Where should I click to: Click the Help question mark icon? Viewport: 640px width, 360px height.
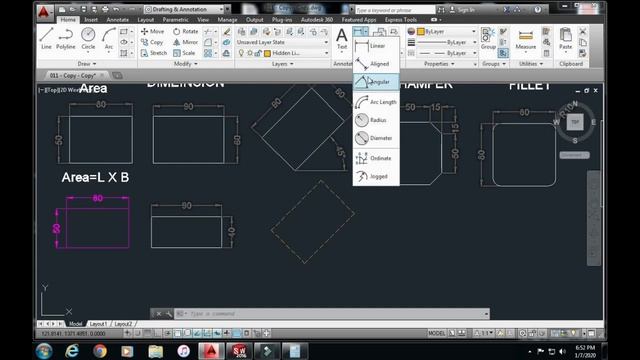(538, 9)
